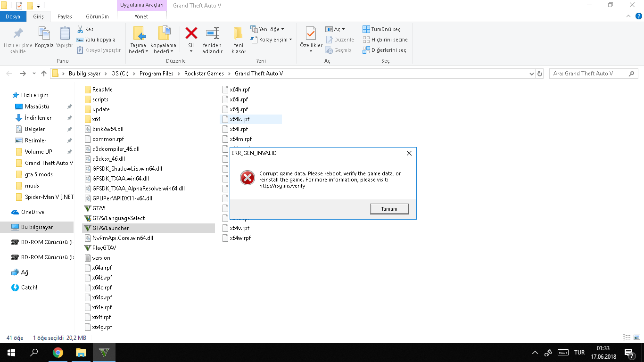This screenshot has height=362, width=644.
Task: Click Hiçbirini seçme in ribbon
Action: coord(385,40)
